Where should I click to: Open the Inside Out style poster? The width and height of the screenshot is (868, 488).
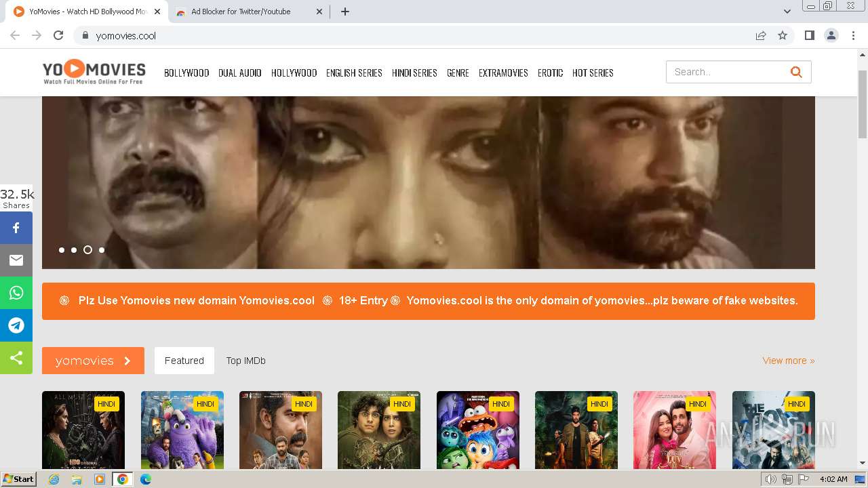pyautogui.click(x=478, y=430)
